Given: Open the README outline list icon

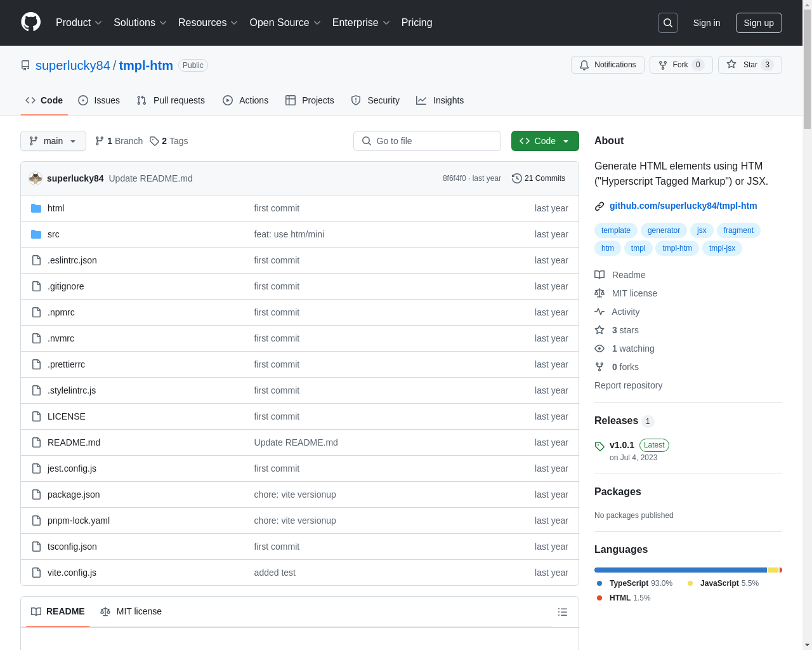Looking at the screenshot, I should [x=563, y=612].
